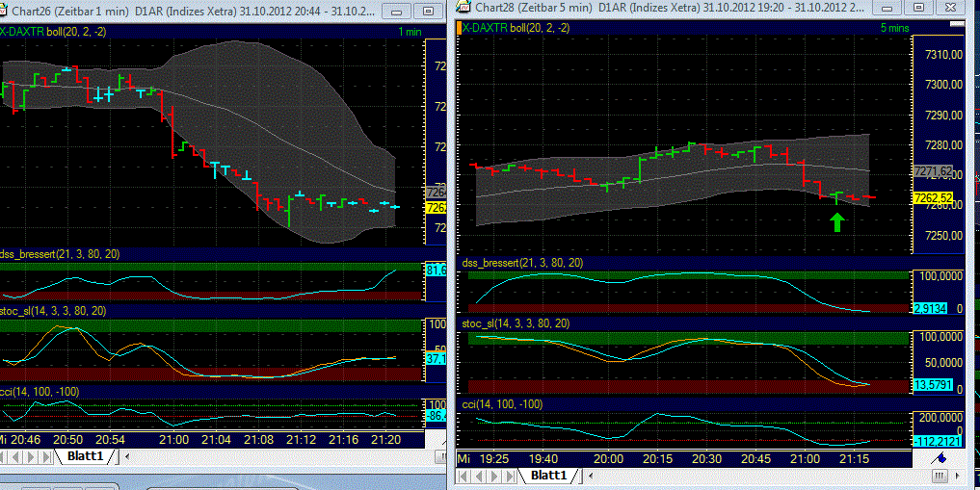980x490 pixels.
Task: Click the 7310,00 price axis label
Action: point(943,55)
